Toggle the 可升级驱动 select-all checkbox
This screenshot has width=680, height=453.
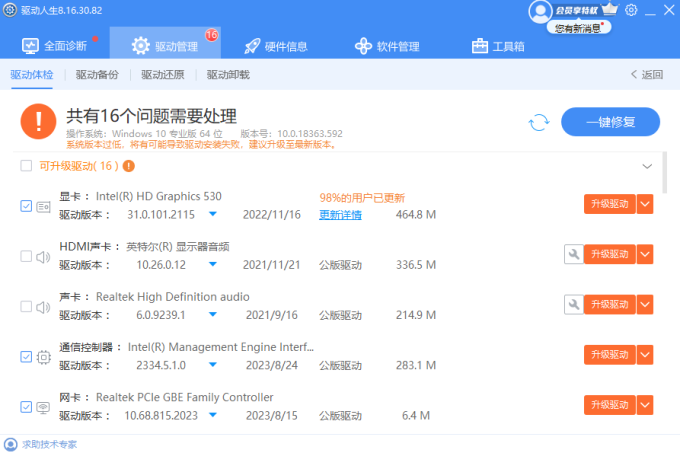[x=26, y=166]
